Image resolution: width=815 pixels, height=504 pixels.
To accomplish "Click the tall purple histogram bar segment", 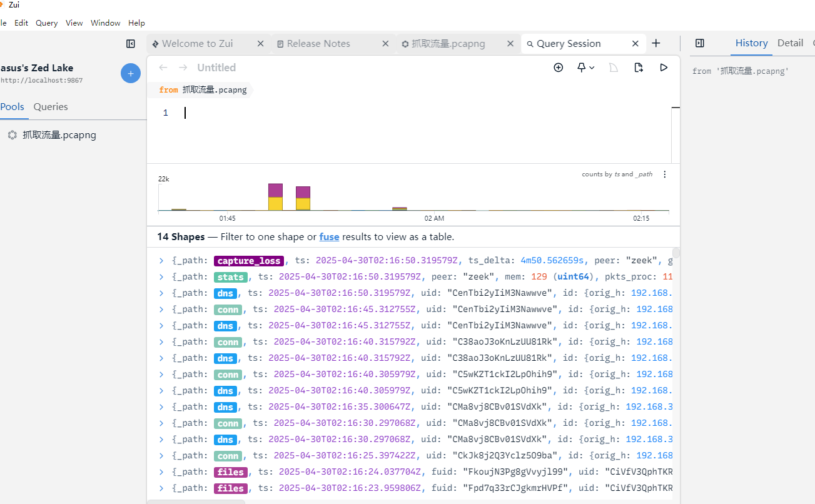I will [x=275, y=190].
